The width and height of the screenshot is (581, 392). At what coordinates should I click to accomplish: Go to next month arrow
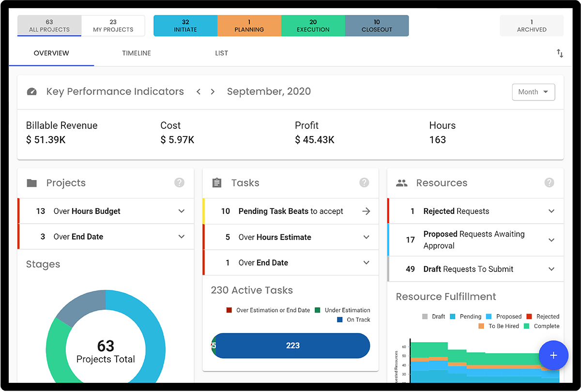pos(213,91)
